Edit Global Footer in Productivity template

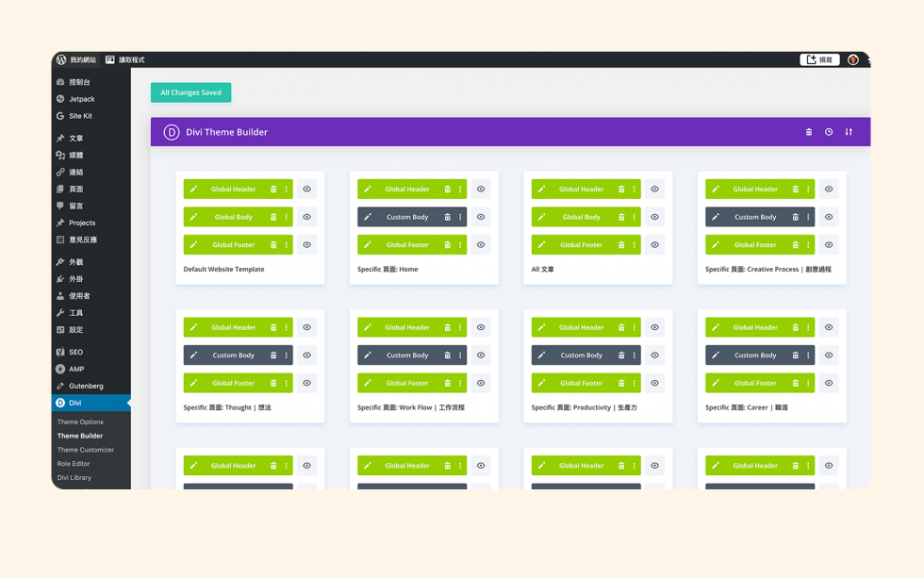point(541,383)
